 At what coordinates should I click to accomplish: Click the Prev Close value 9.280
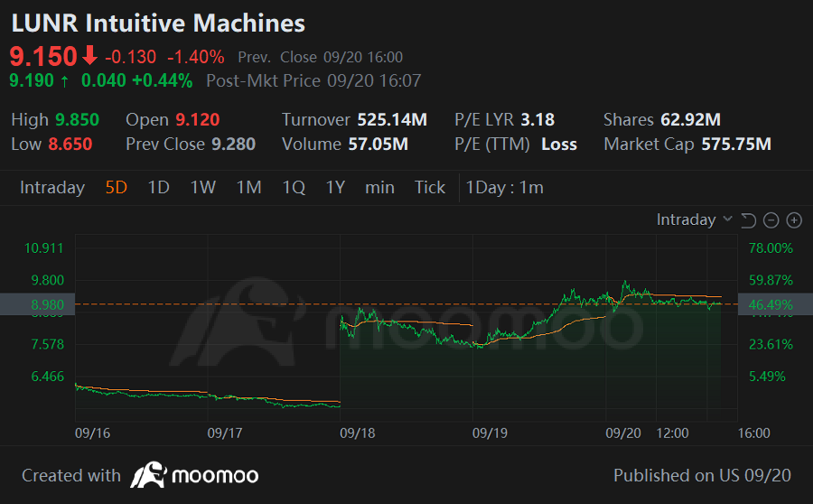pyautogui.click(x=233, y=145)
